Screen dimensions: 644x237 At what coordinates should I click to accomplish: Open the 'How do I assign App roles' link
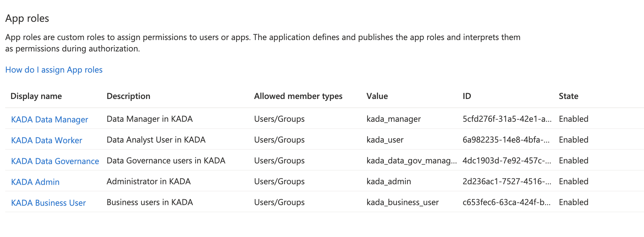pos(54,70)
